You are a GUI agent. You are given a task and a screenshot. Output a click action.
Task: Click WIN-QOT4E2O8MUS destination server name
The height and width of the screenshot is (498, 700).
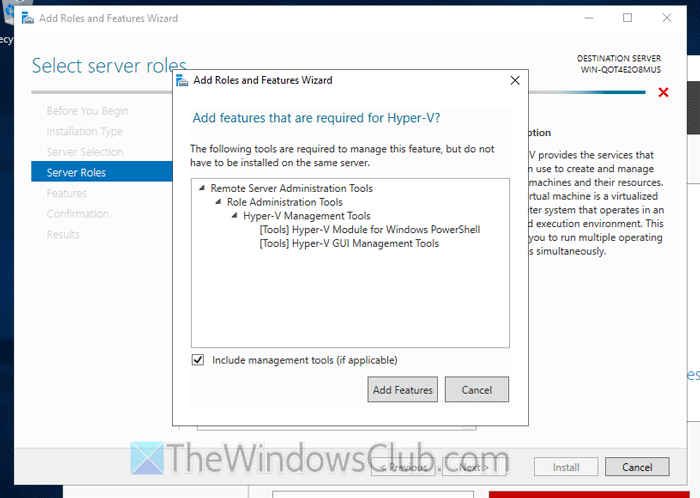coord(621,70)
